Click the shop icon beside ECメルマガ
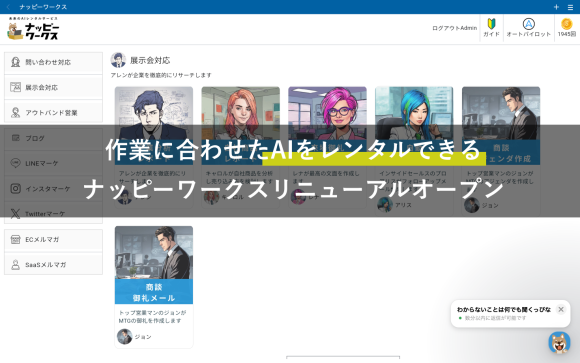Screen dimensions: 580x363 tap(16, 239)
